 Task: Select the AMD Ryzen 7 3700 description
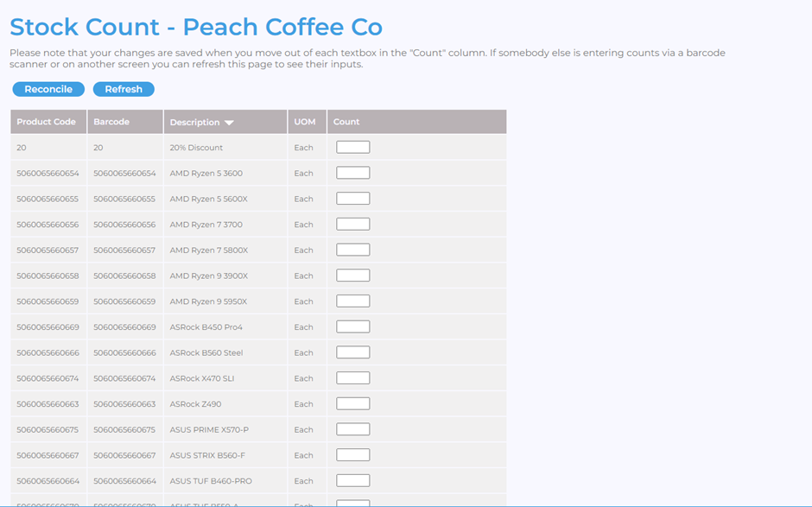click(x=206, y=225)
